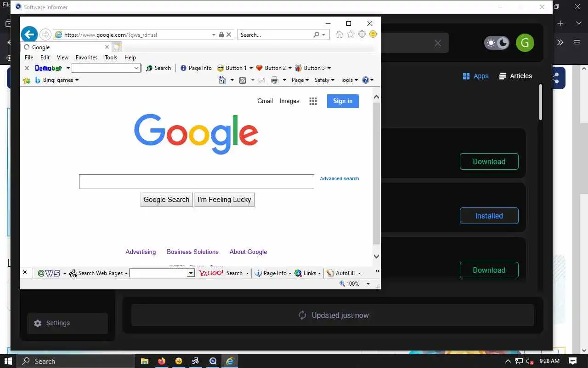Open the Business Solutions link

point(192,252)
